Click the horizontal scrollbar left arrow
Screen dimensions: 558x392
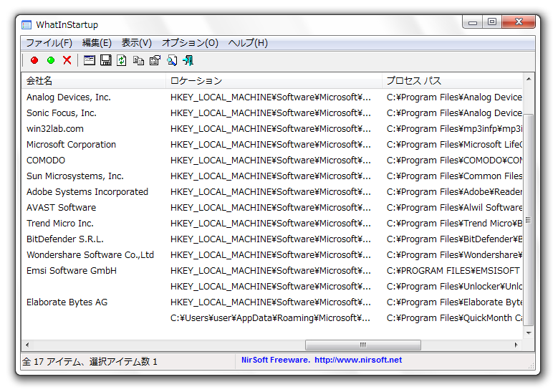coord(27,345)
